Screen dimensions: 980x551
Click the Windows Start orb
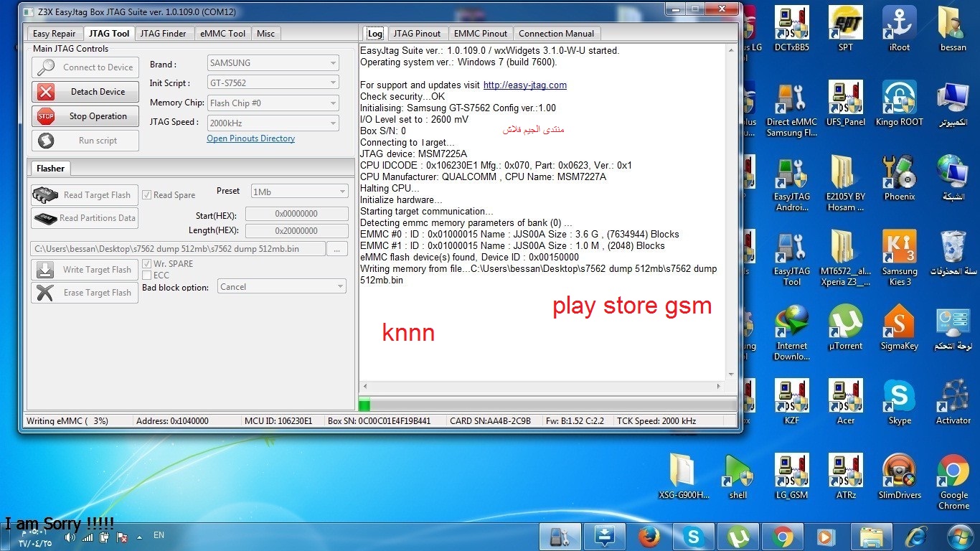pyautogui.click(x=959, y=537)
